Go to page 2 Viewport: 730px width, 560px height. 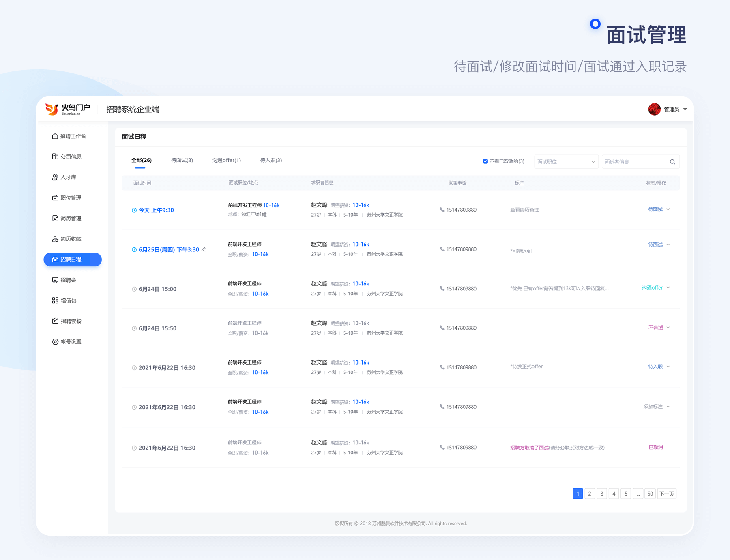tap(590, 493)
